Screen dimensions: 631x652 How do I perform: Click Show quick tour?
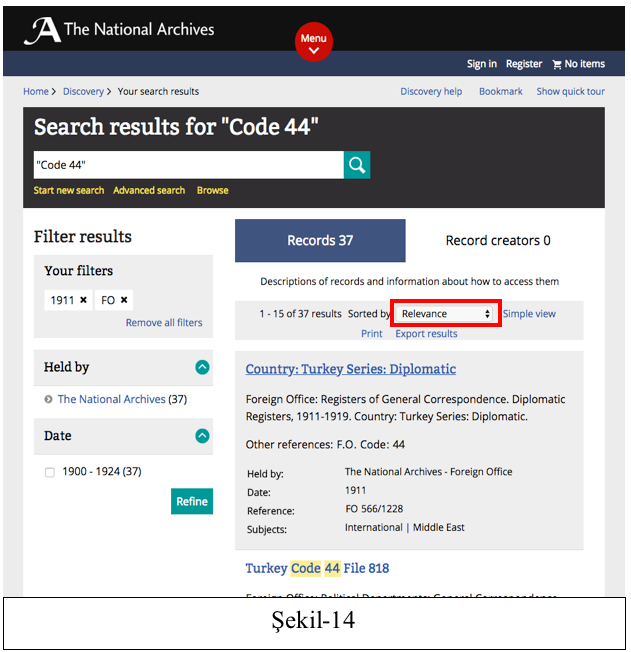[570, 91]
